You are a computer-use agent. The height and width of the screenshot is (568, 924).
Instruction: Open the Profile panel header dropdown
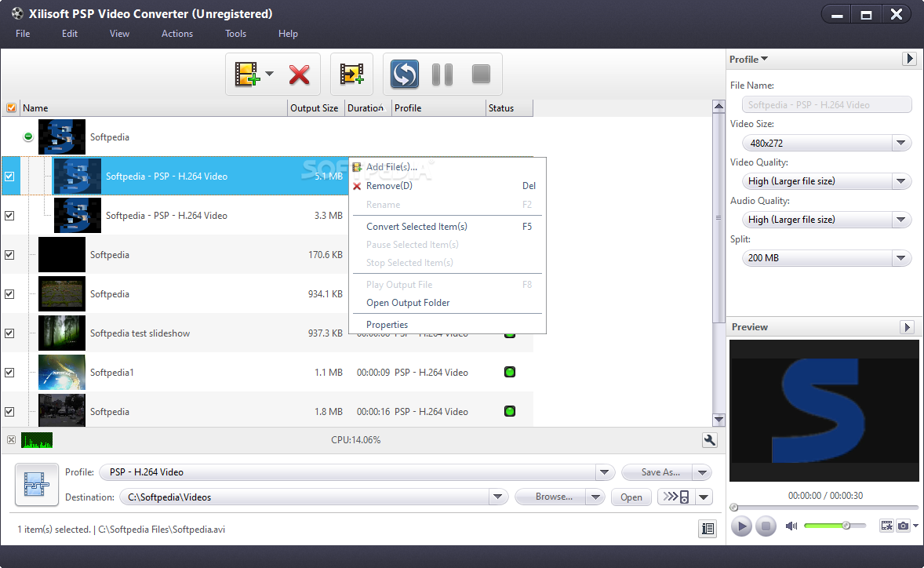(x=748, y=59)
